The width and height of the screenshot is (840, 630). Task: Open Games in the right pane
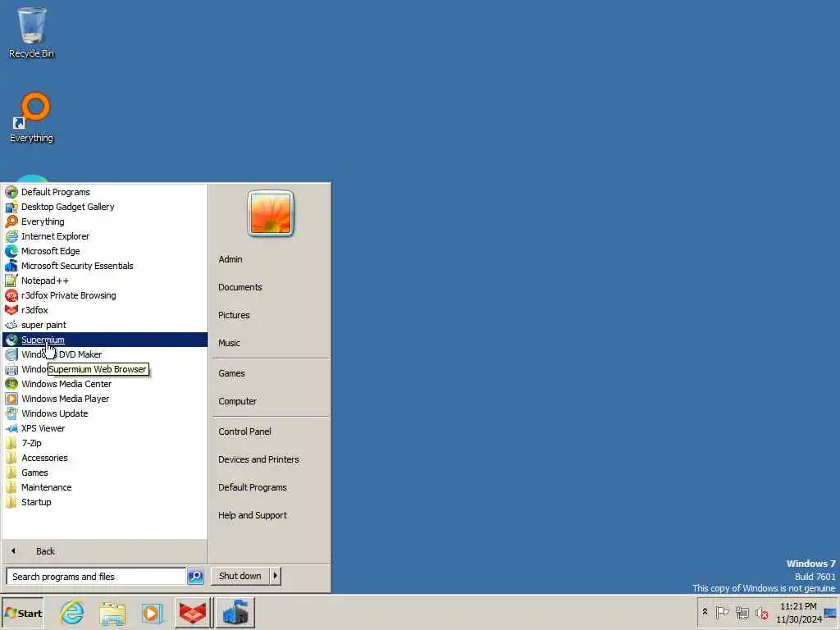[271, 373]
